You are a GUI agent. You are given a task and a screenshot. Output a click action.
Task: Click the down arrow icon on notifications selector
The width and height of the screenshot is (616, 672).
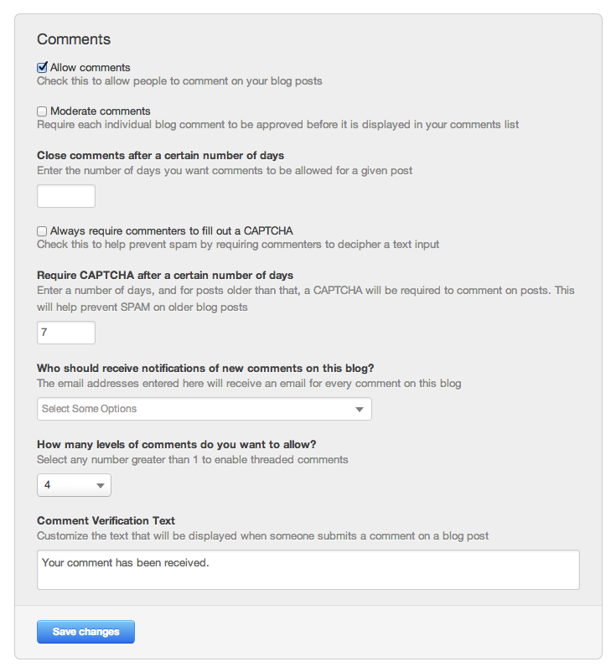(359, 409)
